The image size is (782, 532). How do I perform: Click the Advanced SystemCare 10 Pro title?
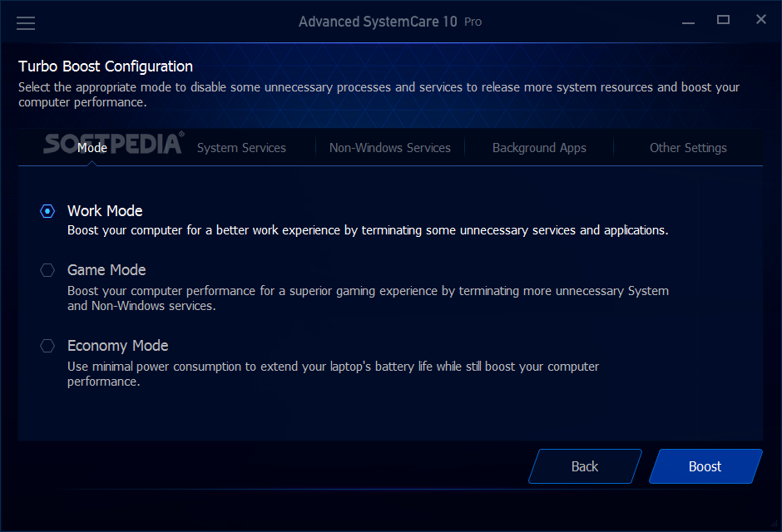click(x=390, y=22)
